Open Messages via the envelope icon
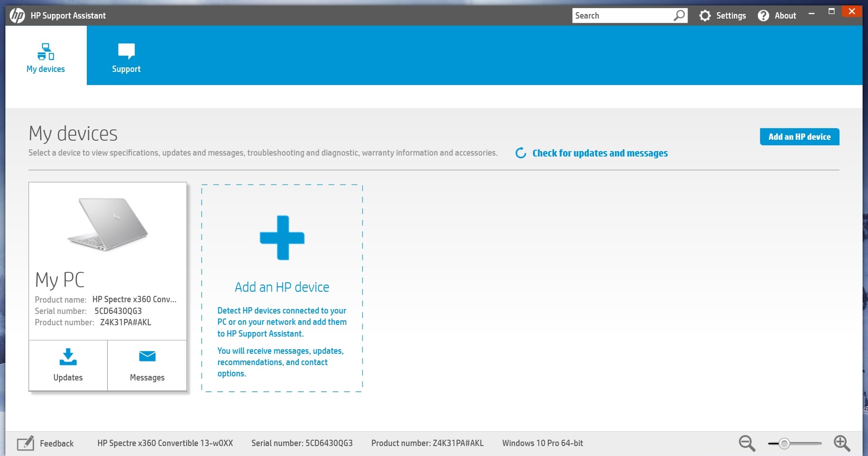 (x=147, y=356)
